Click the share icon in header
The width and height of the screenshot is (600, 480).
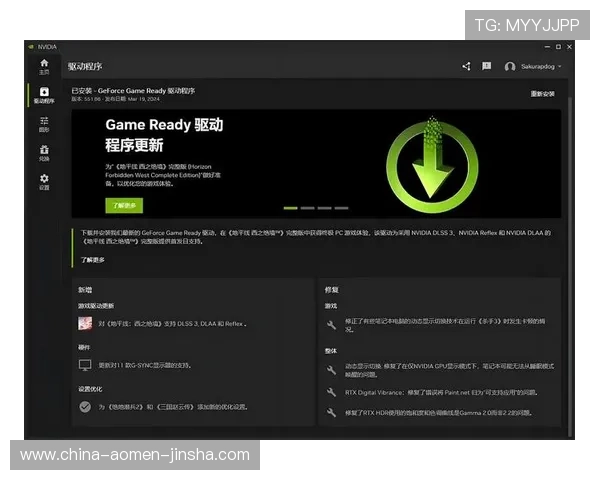tap(466, 67)
